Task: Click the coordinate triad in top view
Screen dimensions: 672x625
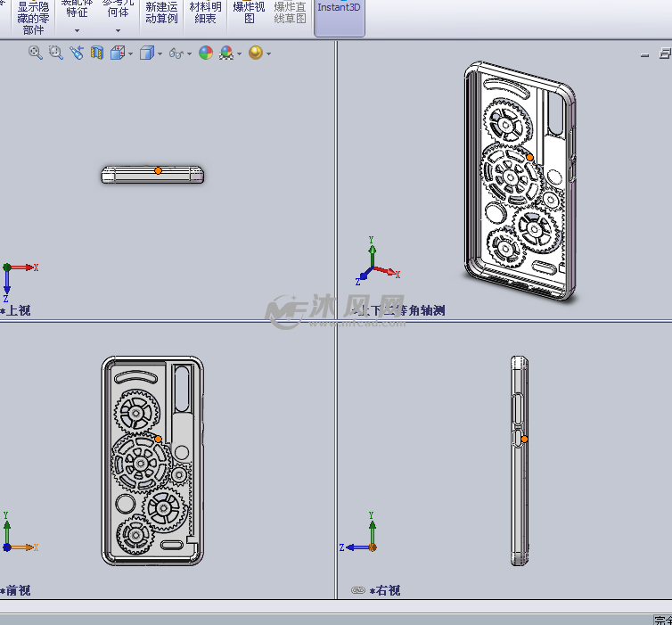Action: click(20, 283)
